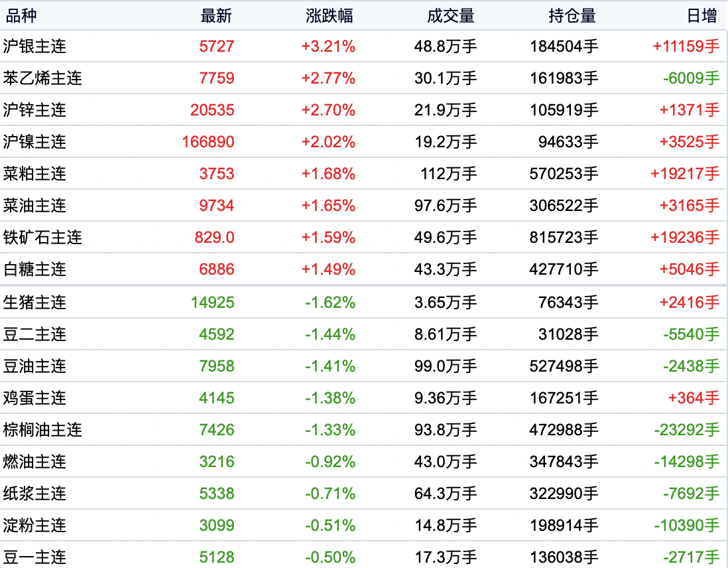
Task: Click the 持仓量 column header
Action: point(572,16)
